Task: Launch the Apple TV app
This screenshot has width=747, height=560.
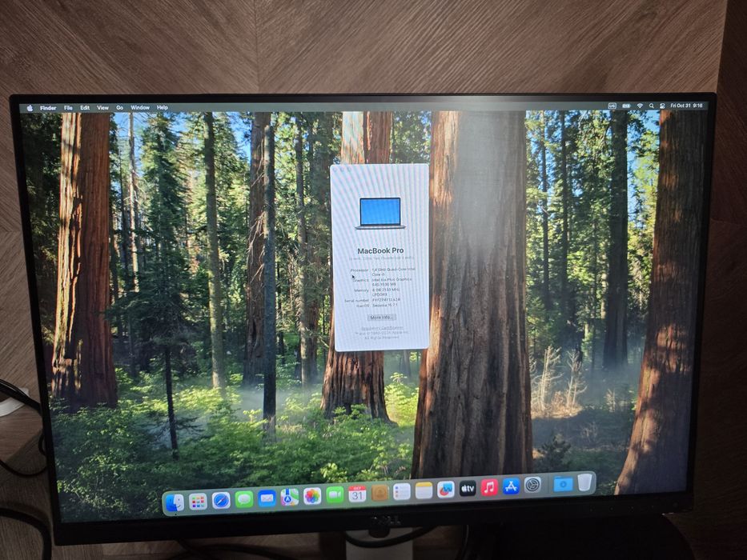Action: (468, 489)
